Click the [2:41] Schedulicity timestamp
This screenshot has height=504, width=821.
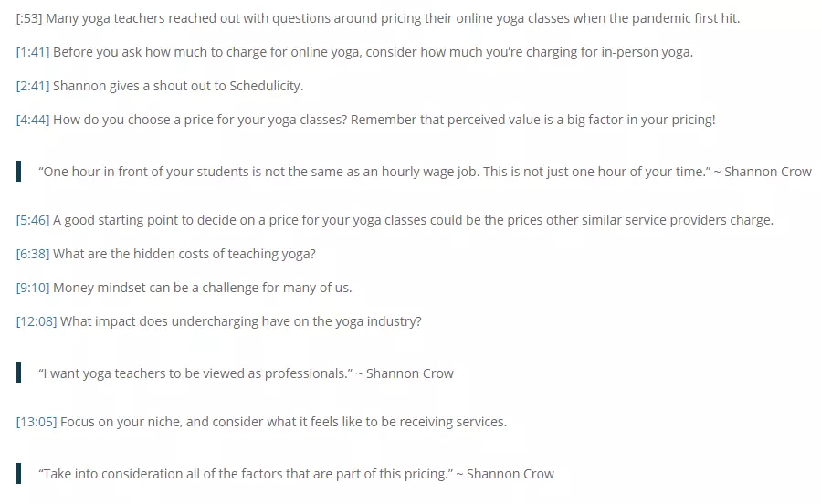pyautogui.click(x=33, y=86)
